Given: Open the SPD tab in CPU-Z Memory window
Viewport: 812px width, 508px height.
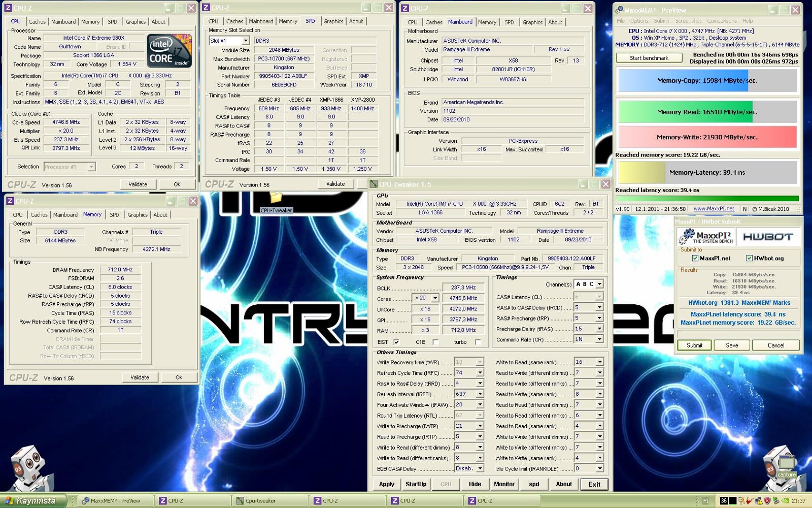Looking at the screenshot, I should [x=115, y=215].
